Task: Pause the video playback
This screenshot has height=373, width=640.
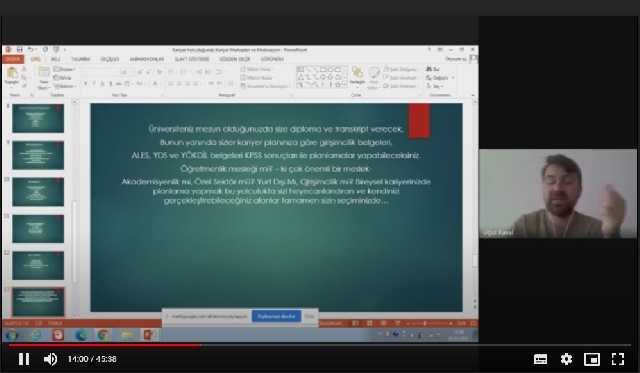Action: pyautogui.click(x=24, y=359)
